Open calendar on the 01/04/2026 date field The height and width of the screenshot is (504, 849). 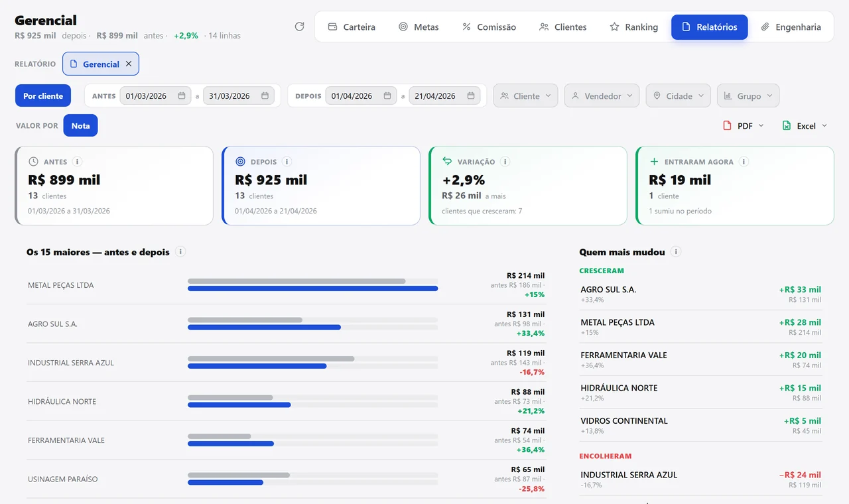click(x=387, y=95)
